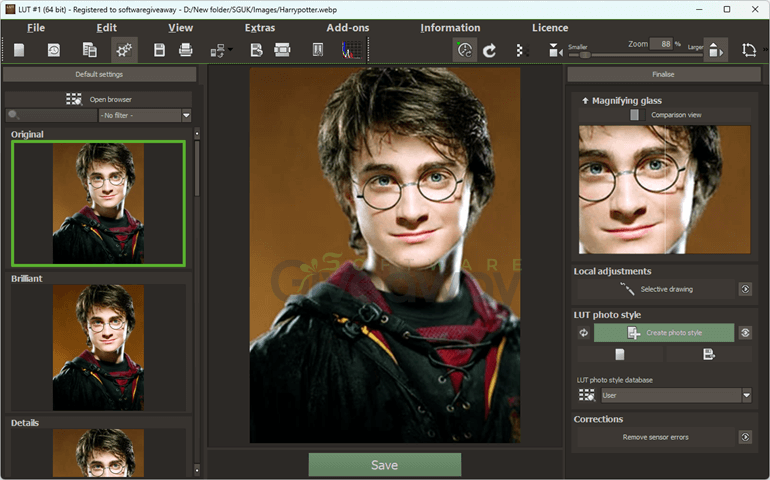Open the Extras menu
The image size is (770, 480).
(260, 28)
